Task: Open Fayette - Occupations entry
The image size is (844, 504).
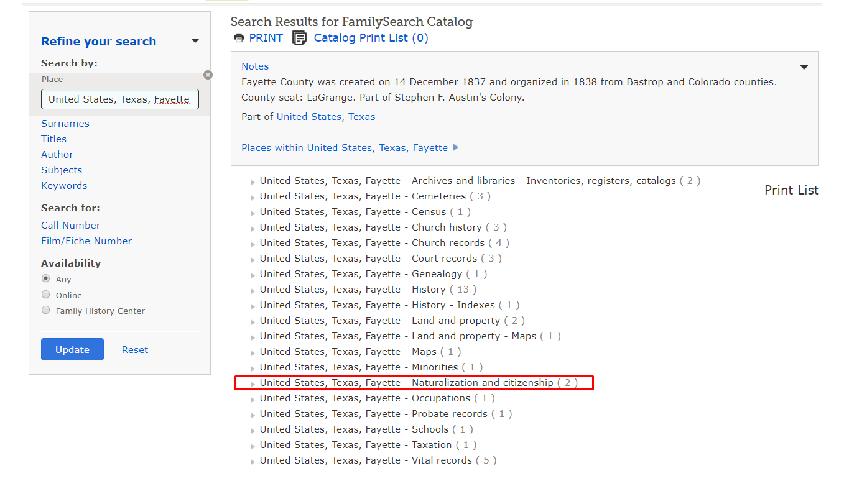Action: point(378,398)
